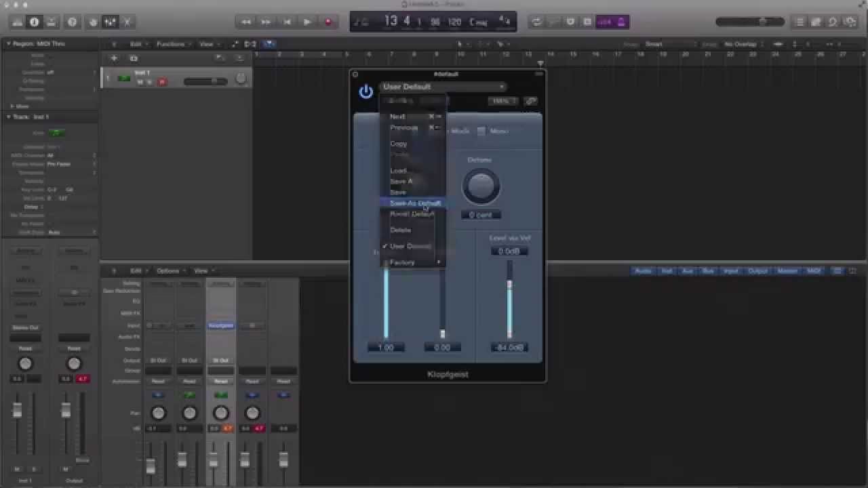The image size is (868, 488).
Task: Select Next preset menu entry
Action: [x=413, y=117]
